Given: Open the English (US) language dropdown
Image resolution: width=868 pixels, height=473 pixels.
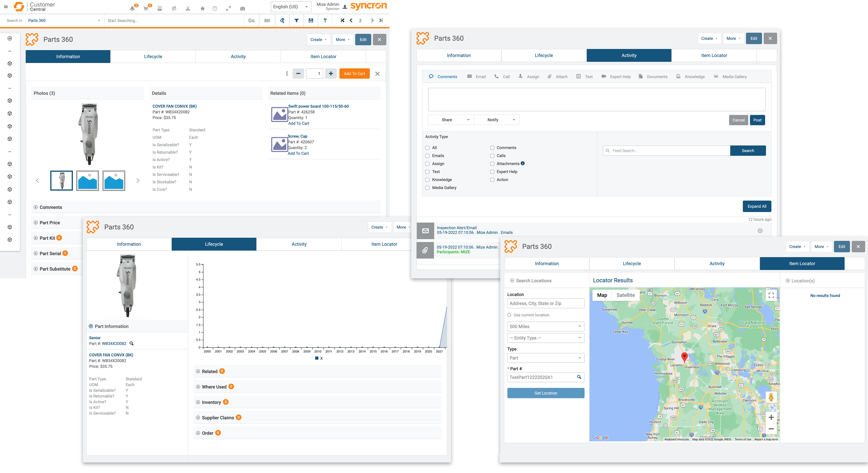Looking at the screenshot, I should coord(291,7).
